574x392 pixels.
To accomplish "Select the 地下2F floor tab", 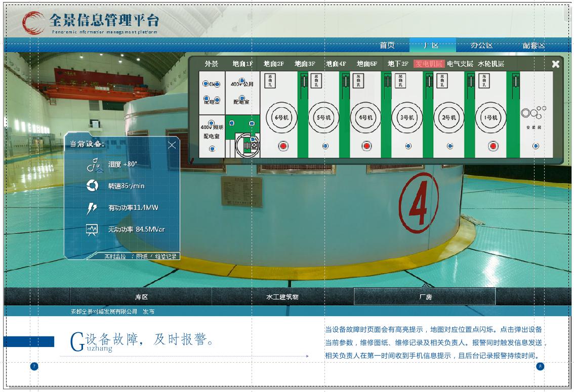I will (x=398, y=64).
